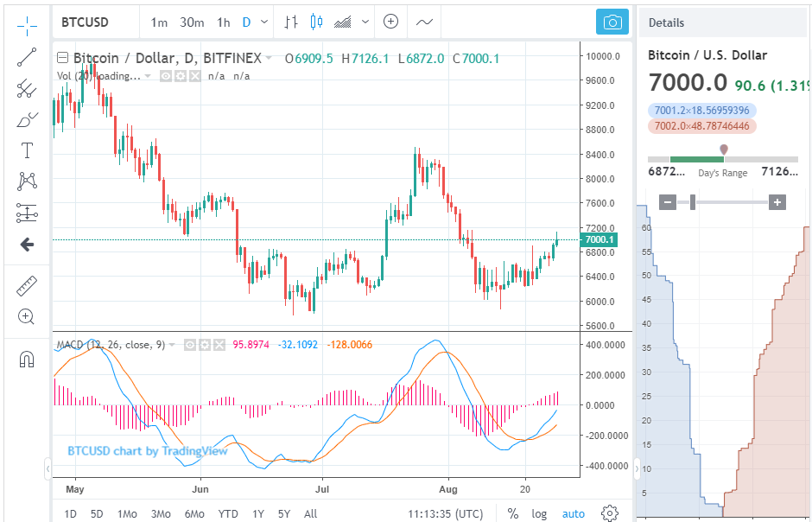Select the trend line drawing tool

(x=27, y=57)
